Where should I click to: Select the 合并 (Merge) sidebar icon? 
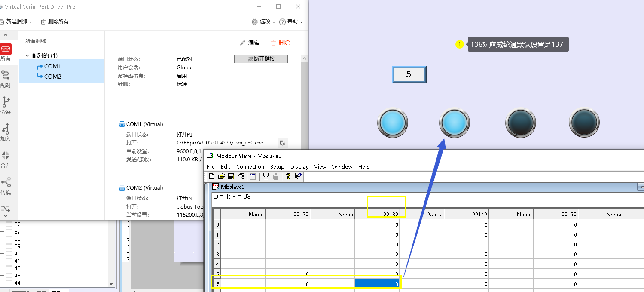[x=6, y=158]
